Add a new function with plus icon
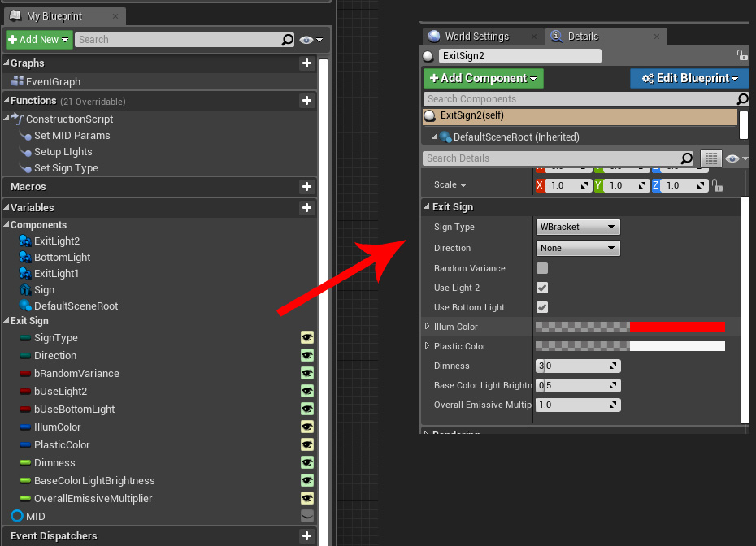This screenshot has height=546, width=756. click(x=306, y=101)
